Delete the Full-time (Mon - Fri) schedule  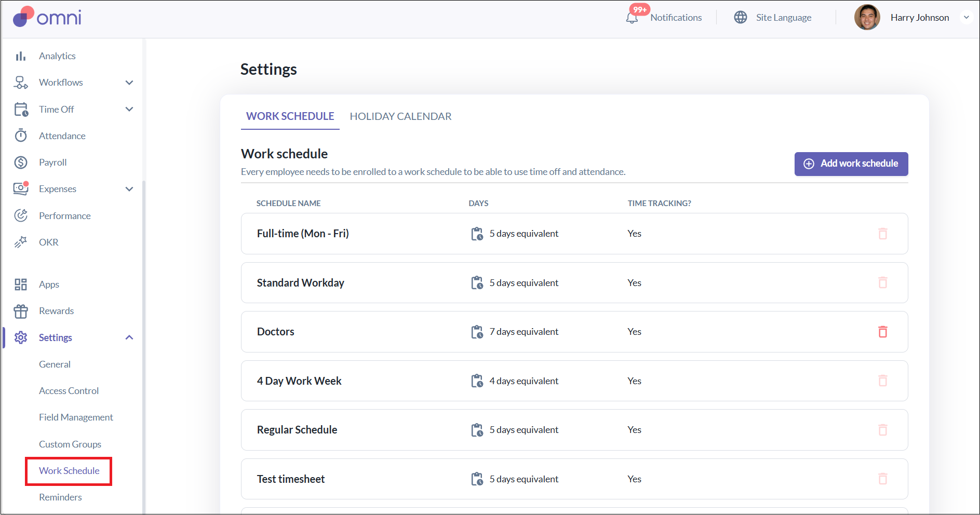(883, 234)
